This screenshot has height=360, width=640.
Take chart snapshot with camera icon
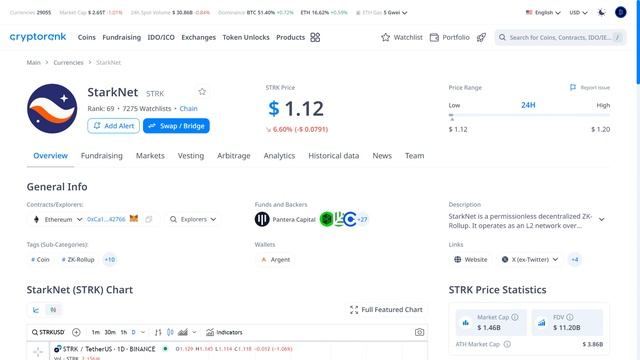pyautogui.click(x=419, y=332)
